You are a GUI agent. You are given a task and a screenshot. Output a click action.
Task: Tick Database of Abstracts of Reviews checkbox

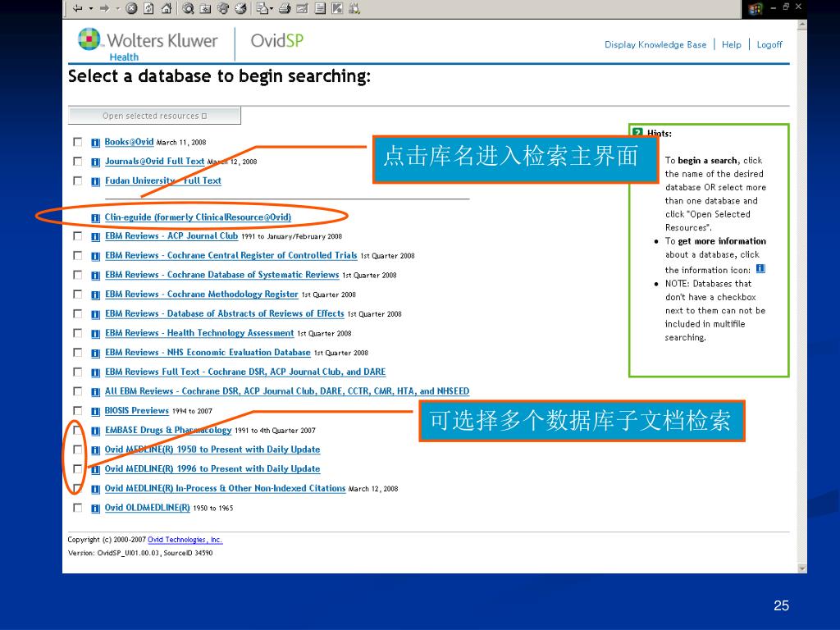coord(78,313)
